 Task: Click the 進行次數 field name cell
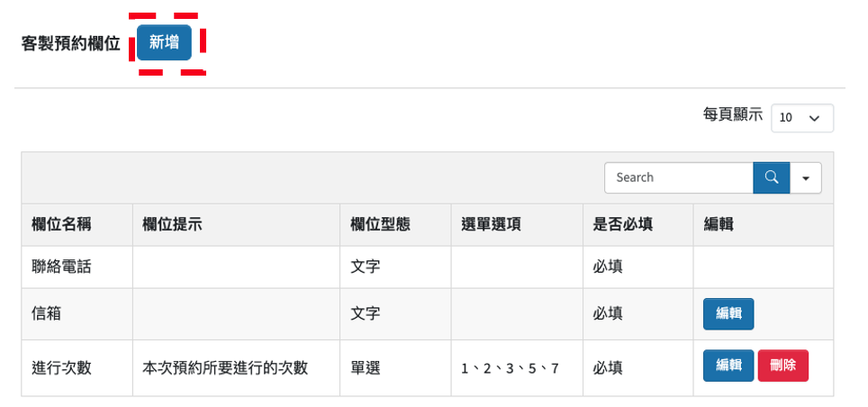[61, 368]
